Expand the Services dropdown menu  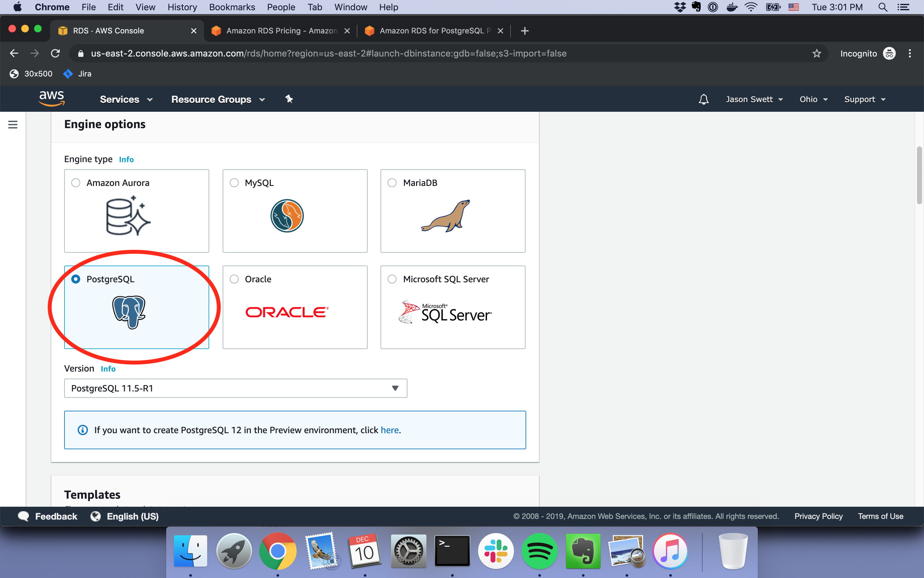point(126,100)
